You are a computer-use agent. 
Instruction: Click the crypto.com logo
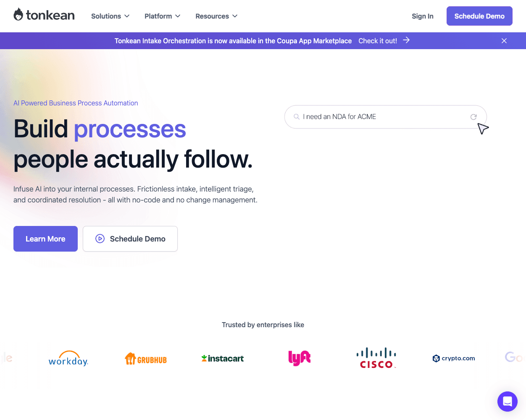(454, 358)
